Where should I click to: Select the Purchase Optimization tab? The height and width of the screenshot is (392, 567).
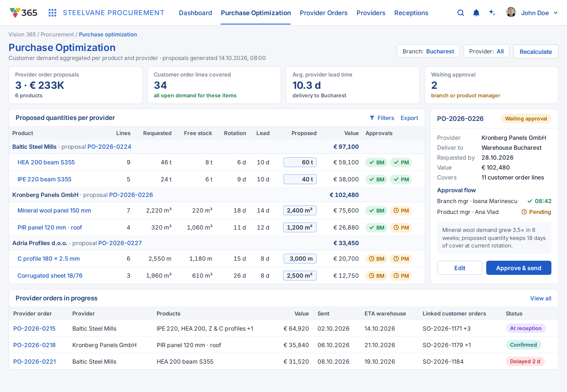256,13
